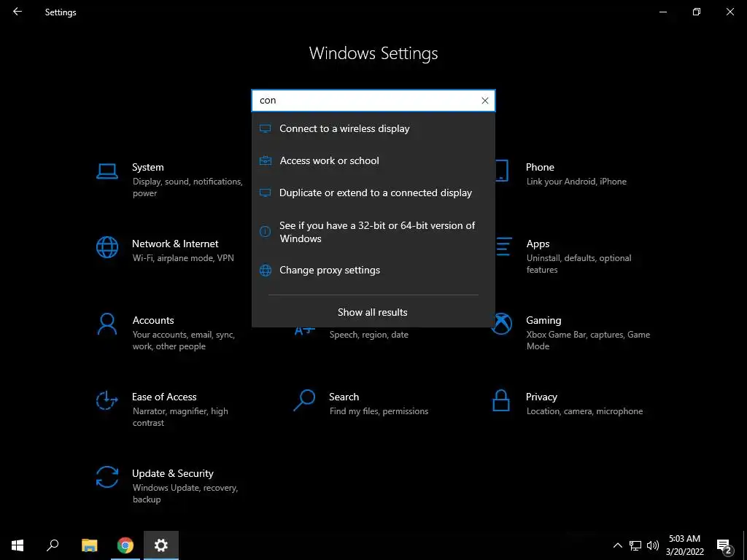
Task: Show hidden tray icons chevron
Action: tap(617, 545)
